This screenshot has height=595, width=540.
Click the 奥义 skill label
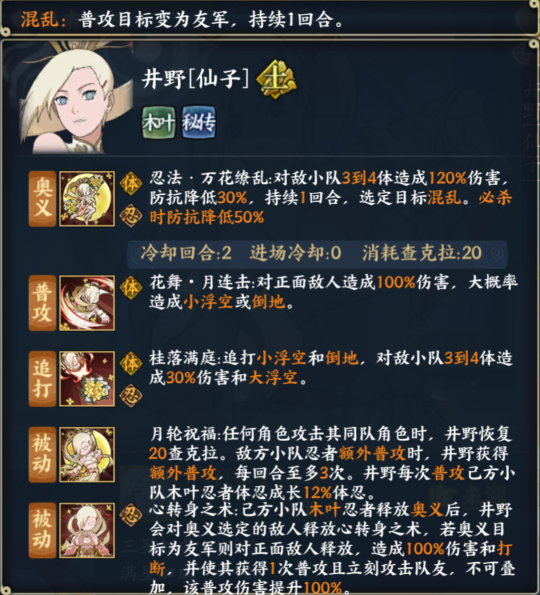tap(43, 198)
